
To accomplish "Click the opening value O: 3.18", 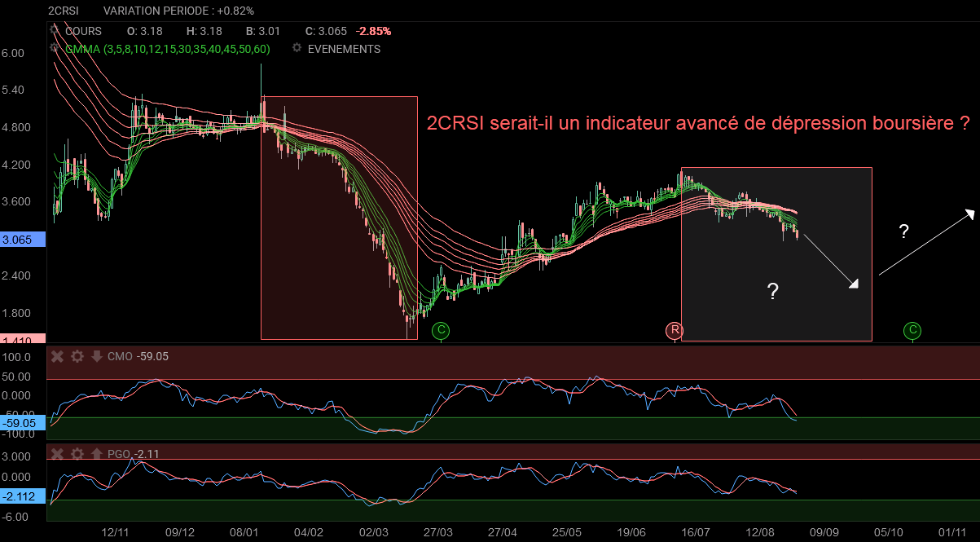I will pos(145,31).
